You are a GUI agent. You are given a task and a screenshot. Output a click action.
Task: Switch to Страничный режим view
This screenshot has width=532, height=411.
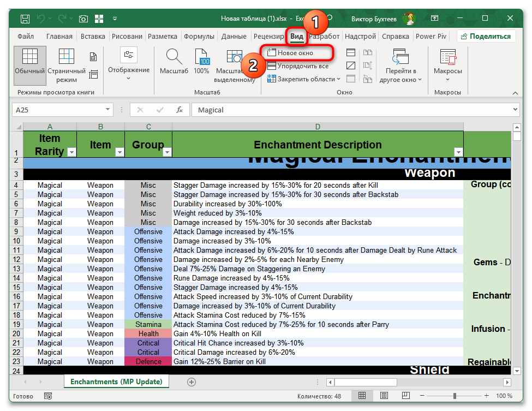[67, 65]
